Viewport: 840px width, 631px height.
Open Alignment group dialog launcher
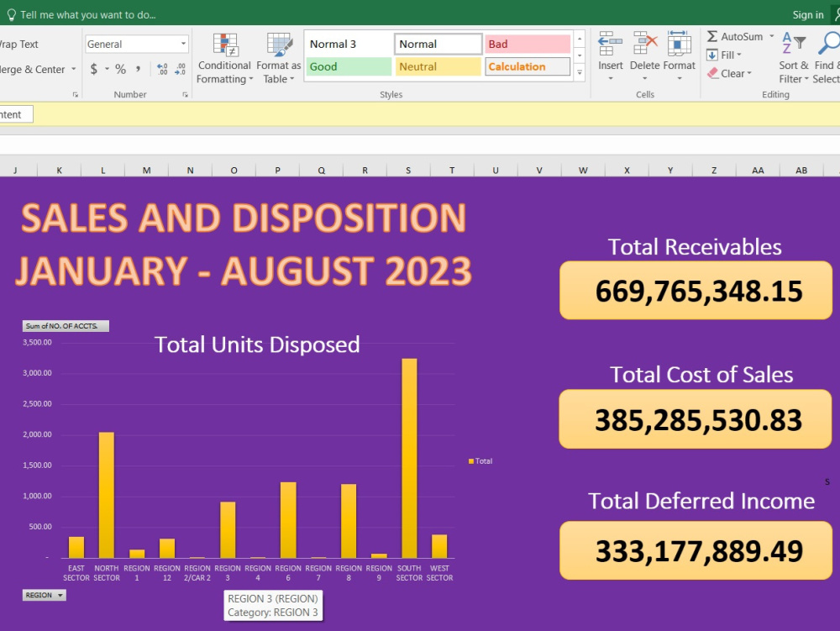(75, 95)
